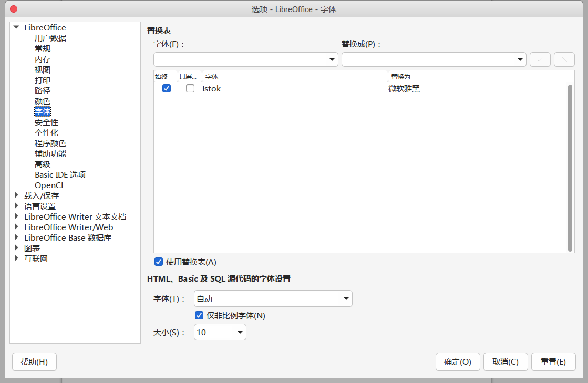Toggle 仅非比例字体(N) checkbox
Image resolution: width=588 pixels, height=383 pixels.
[199, 316]
